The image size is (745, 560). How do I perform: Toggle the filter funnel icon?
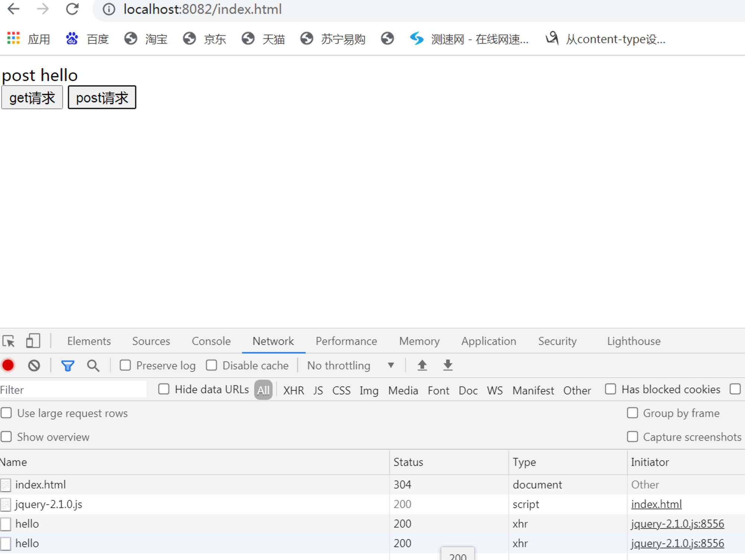[67, 366]
